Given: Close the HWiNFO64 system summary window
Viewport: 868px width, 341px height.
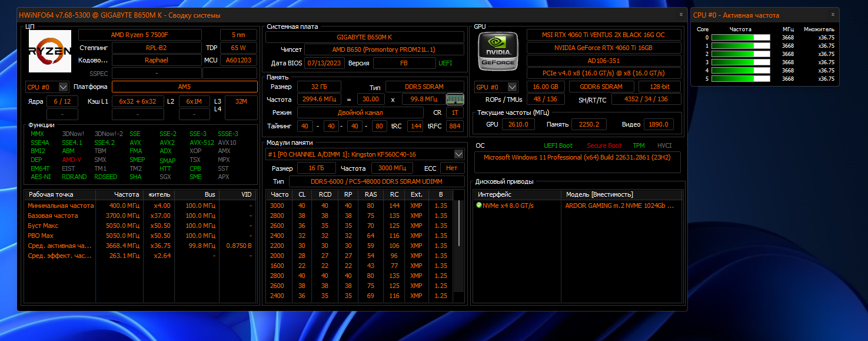Looking at the screenshot, I should click(681, 14).
